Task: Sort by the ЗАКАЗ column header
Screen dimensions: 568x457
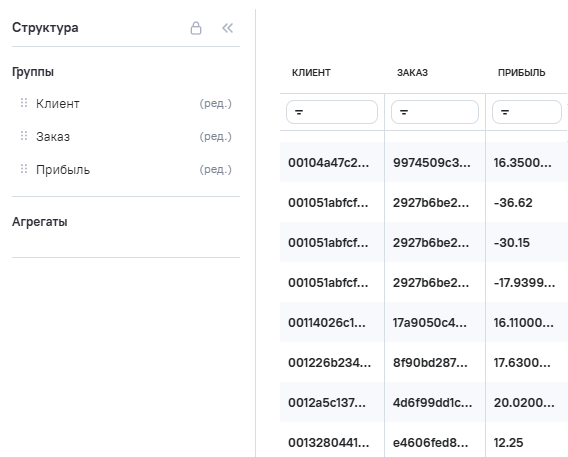Action: tap(412, 73)
